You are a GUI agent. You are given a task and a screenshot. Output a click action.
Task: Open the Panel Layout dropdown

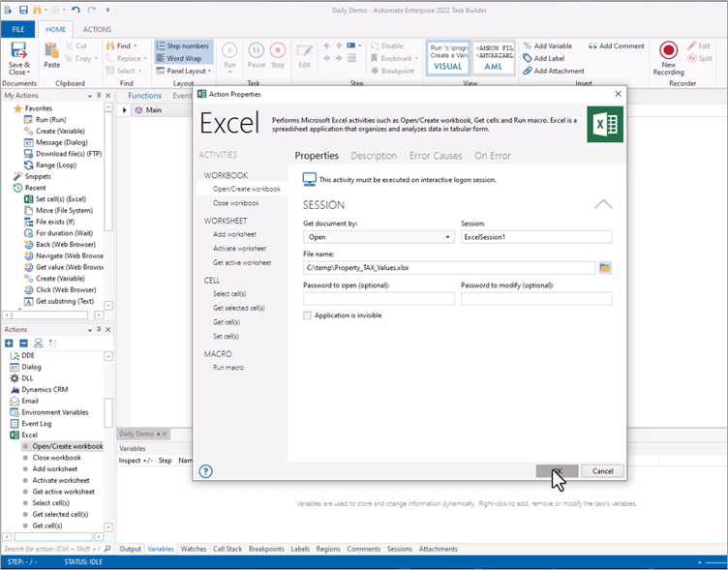tap(183, 71)
